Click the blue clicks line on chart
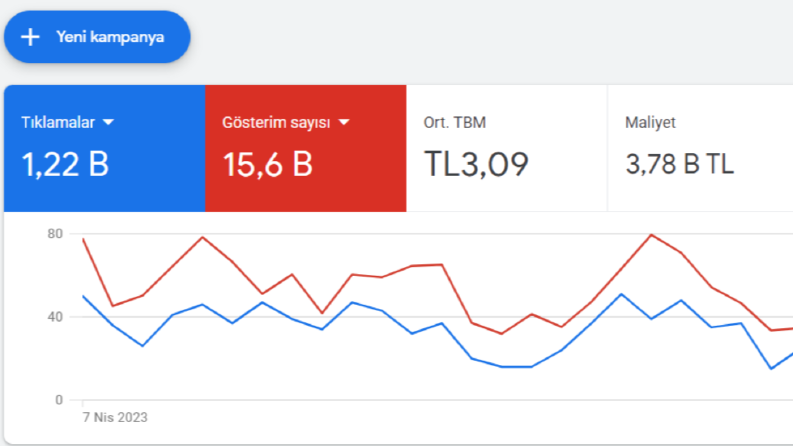This screenshot has height=446, width=793. point(442,324)
